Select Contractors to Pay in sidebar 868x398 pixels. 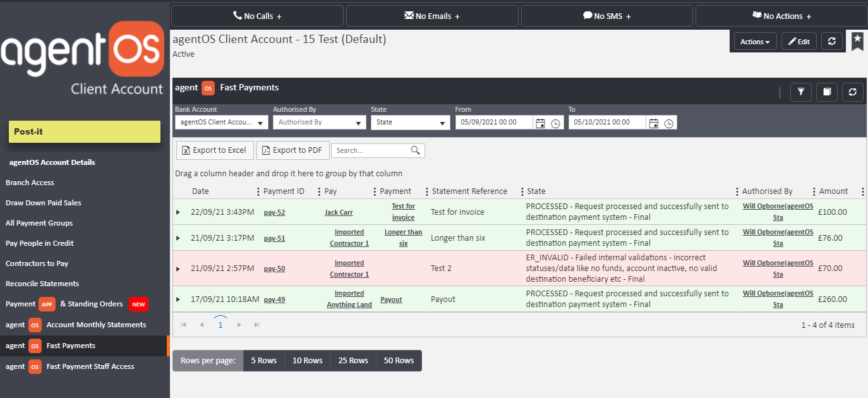click(37, 263)
